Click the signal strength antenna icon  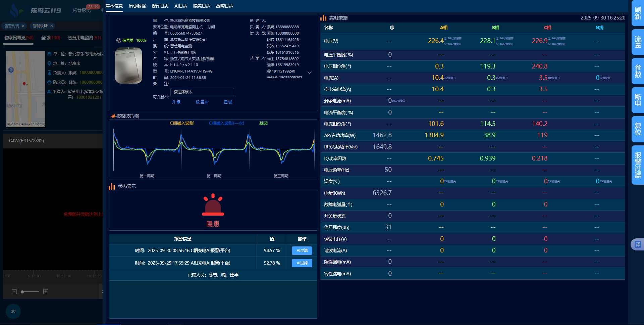(118, 40)
